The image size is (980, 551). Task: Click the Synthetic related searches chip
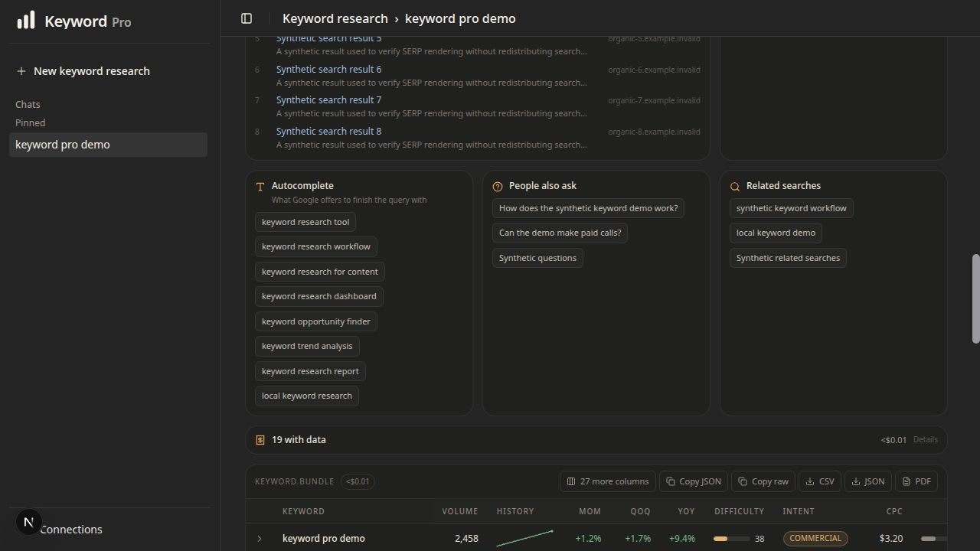788,258
